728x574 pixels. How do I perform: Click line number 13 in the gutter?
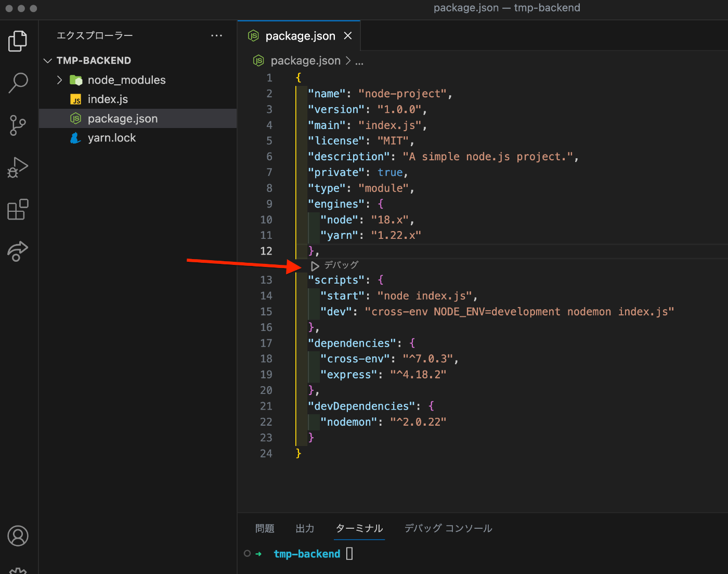pyautogui.click(x=266, y=280)
